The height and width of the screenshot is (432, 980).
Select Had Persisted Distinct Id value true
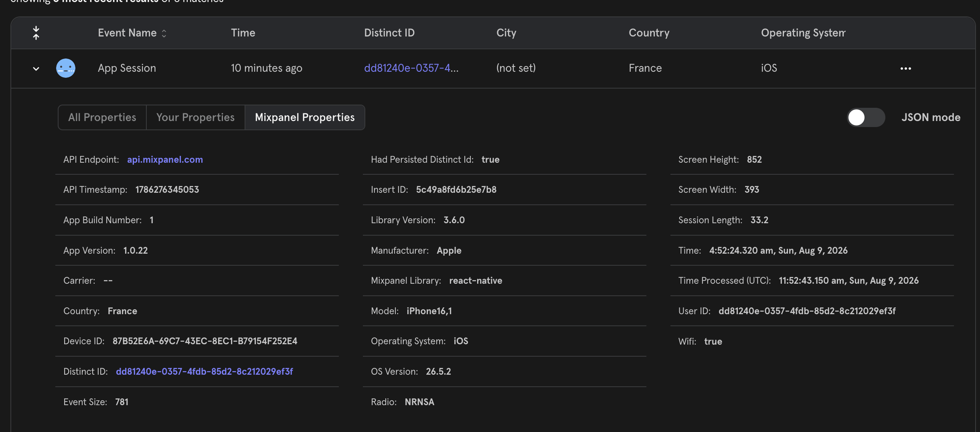coord(490,159)
